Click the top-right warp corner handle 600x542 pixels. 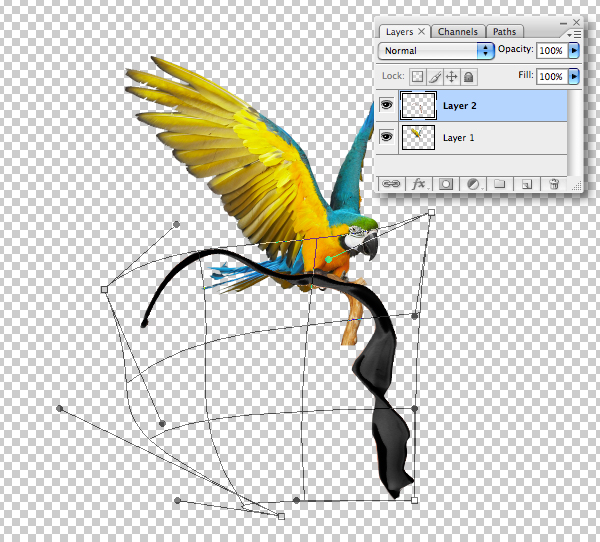click(431, 212)
